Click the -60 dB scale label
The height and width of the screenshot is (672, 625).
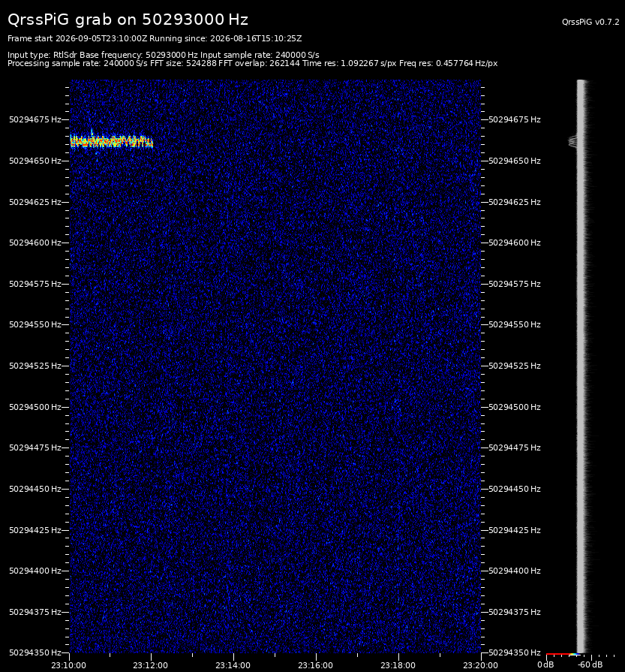(x=590, y=664)
